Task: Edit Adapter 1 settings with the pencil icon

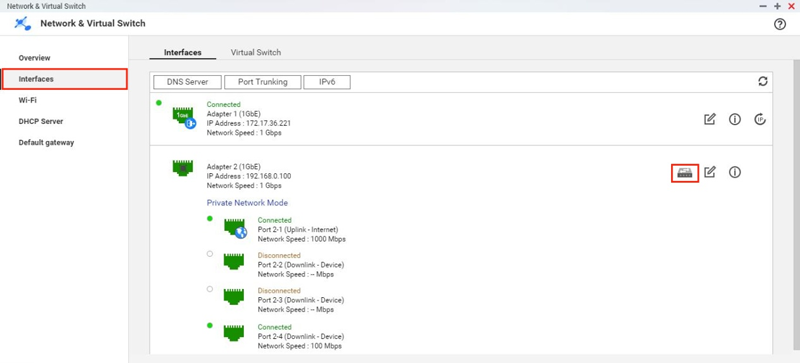Action: pyautogui.click(x=710, y=119)
